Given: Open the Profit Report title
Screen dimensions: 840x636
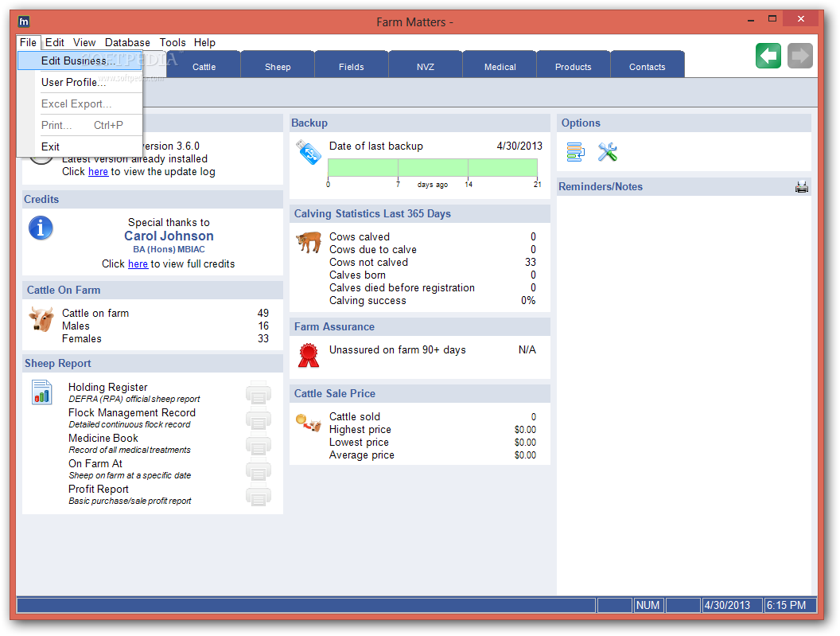Looking at the screenshot, I should 98,489.
